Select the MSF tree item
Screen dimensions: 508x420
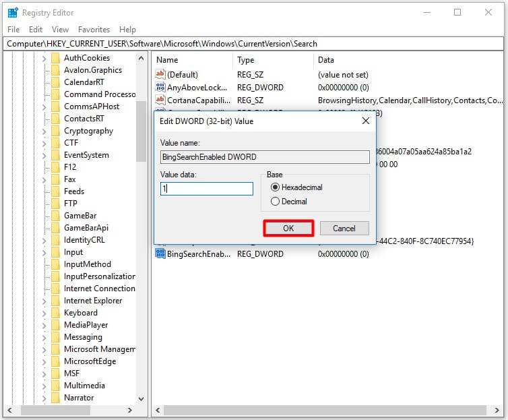71,373
